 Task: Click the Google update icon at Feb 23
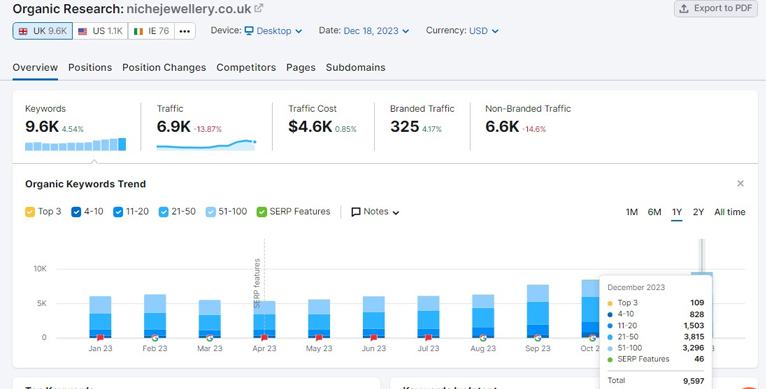pos(155,338)
